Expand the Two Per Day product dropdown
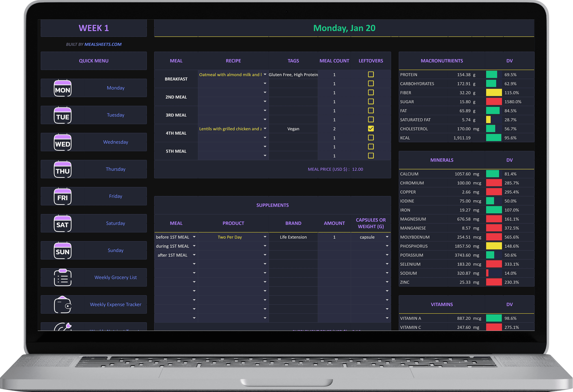This screenshot has width=573, height=392. [265, 237]
